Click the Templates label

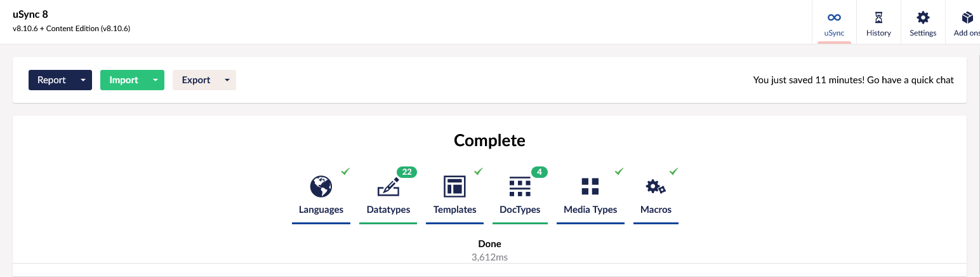coord(455,210)
